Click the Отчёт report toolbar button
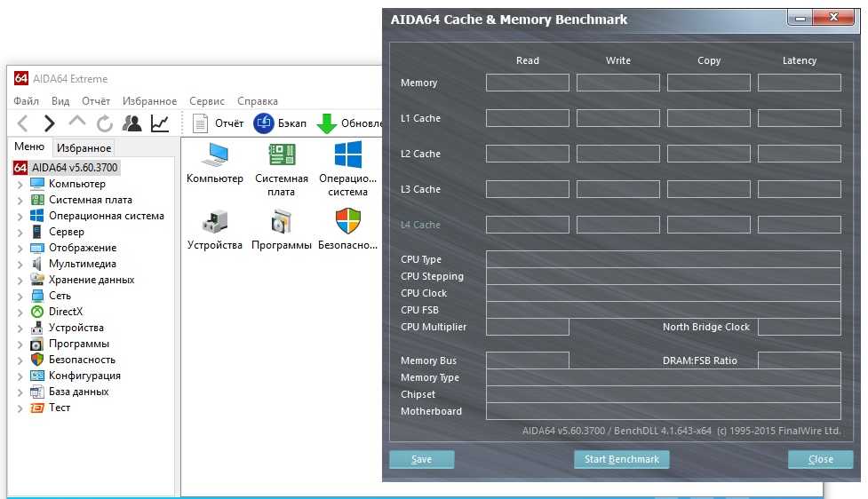Screen dimensions: 868x499 [x=218, y=123]
